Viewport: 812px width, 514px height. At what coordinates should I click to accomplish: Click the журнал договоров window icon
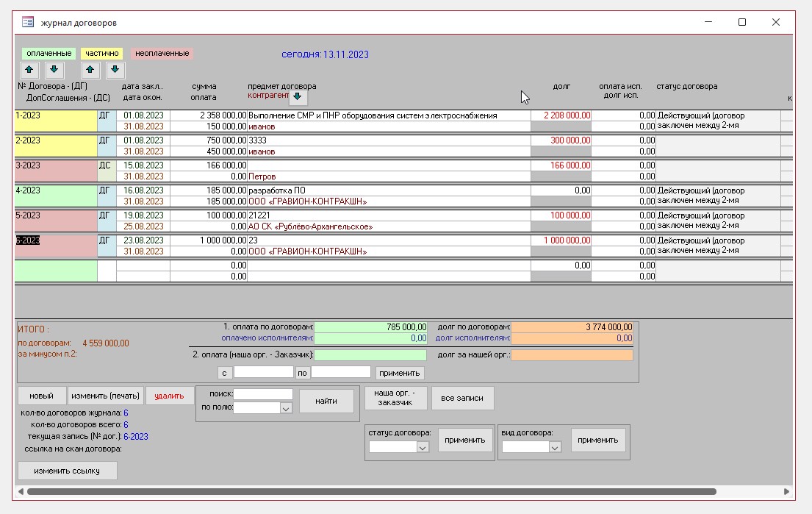click(x=28, y=23)
